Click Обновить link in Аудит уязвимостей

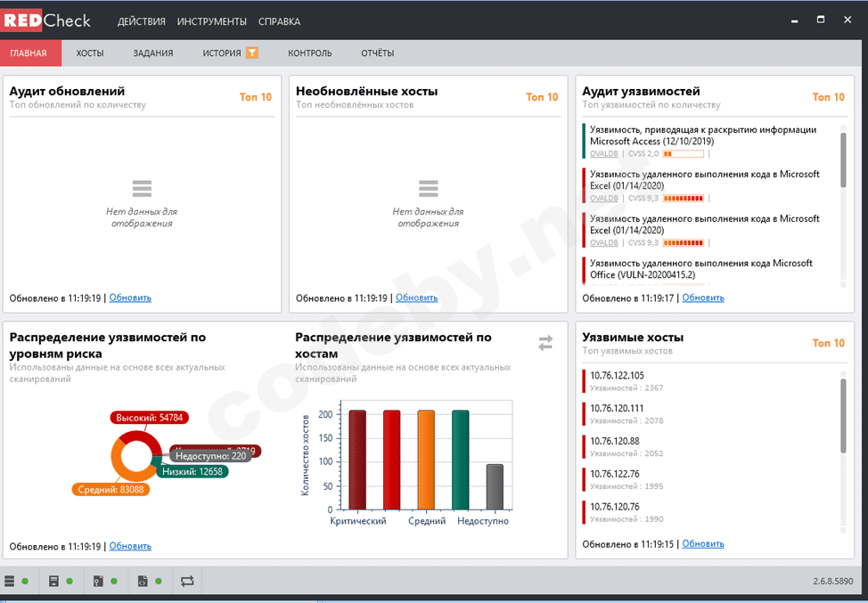703,297
